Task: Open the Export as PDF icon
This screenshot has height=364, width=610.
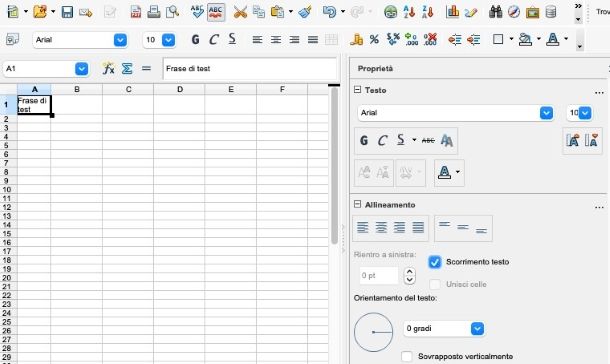Action: [x=135, y=12]
